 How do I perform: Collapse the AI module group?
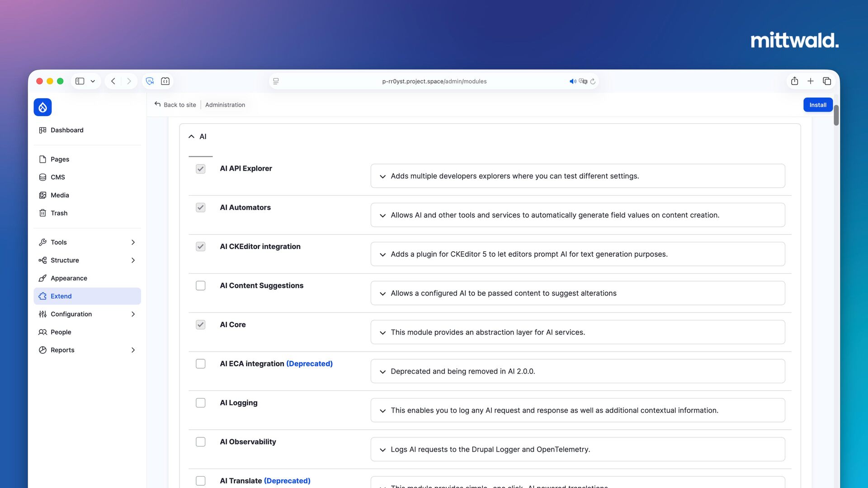[192, 136]
